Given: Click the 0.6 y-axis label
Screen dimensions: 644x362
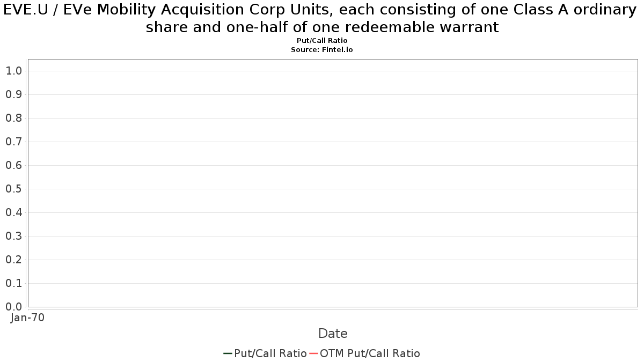Looking at the screenshot, I should click(x=13, y=165).
